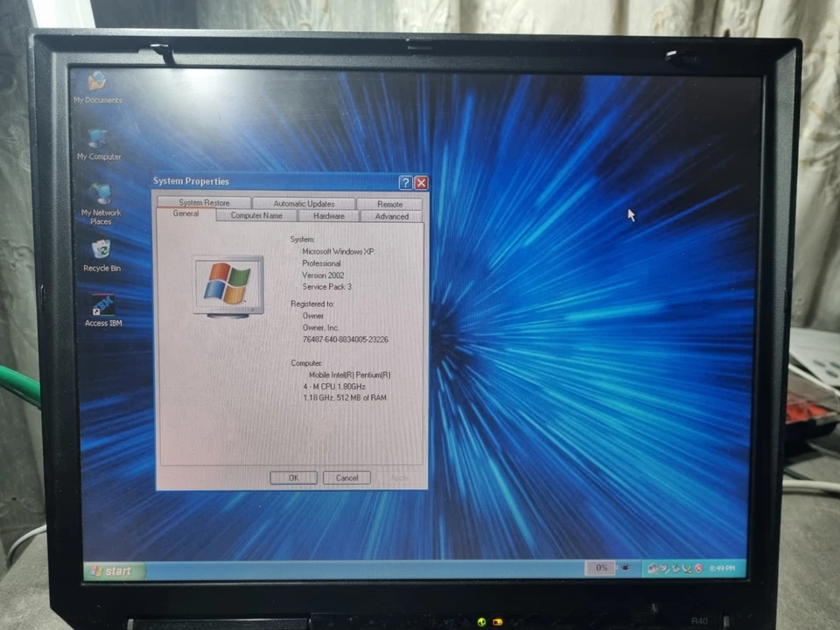Click the OK button
The image size is (840, 630).
tap(292, 478)
